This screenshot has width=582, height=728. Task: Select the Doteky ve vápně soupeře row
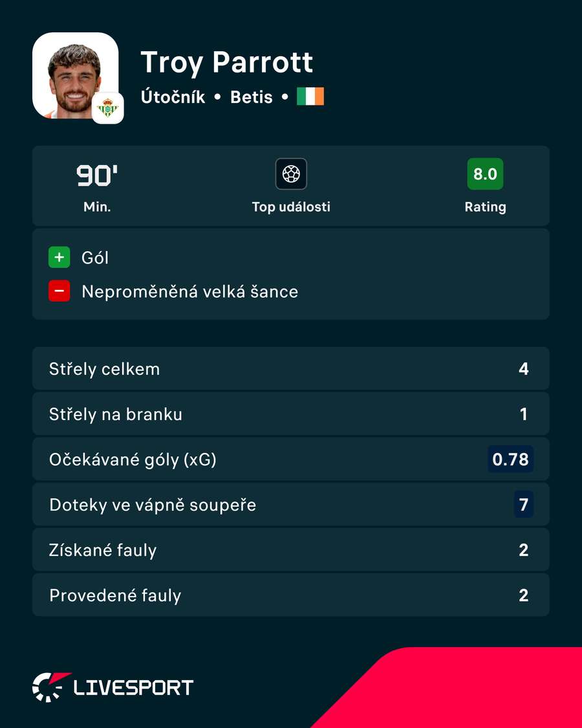coord(291,504)
